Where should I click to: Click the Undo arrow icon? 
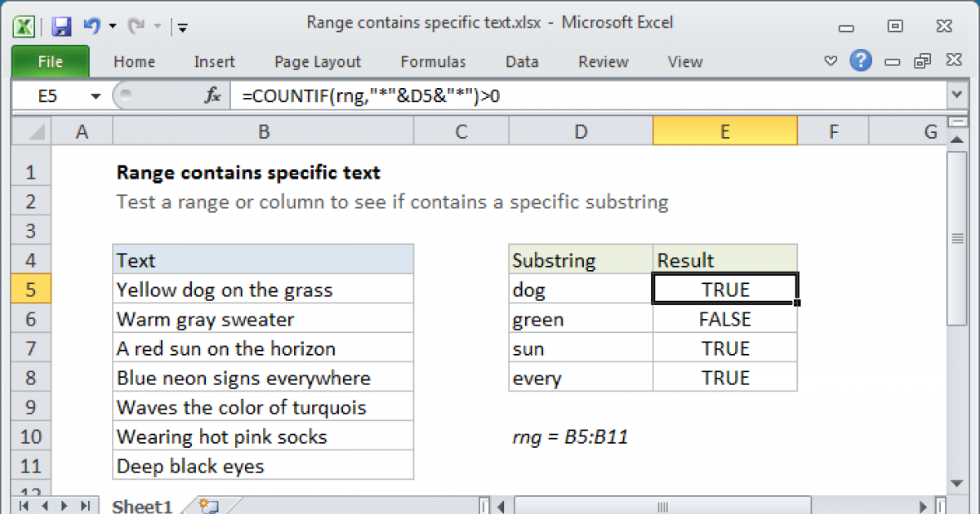92,26
